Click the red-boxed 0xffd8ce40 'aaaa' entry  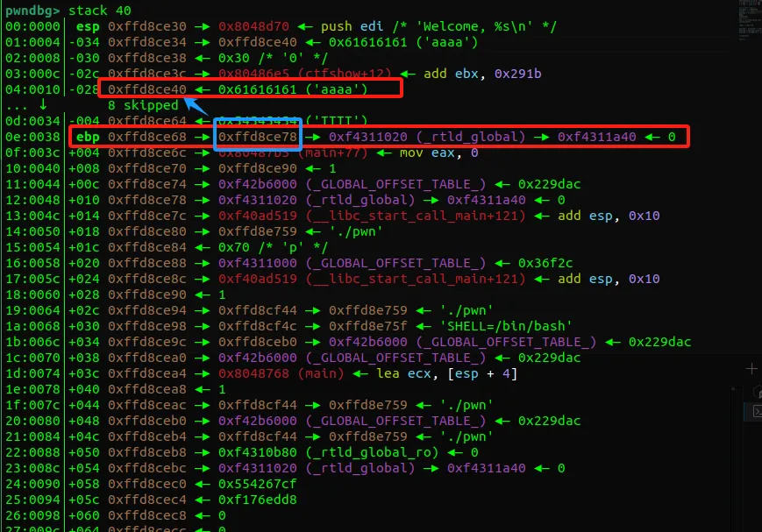click(250, 89)
